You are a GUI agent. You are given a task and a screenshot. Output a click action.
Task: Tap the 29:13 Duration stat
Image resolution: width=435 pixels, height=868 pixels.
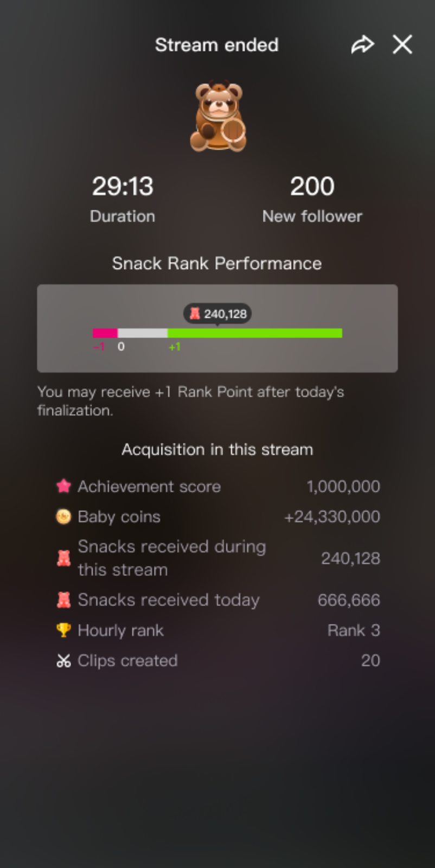point(123,187)
